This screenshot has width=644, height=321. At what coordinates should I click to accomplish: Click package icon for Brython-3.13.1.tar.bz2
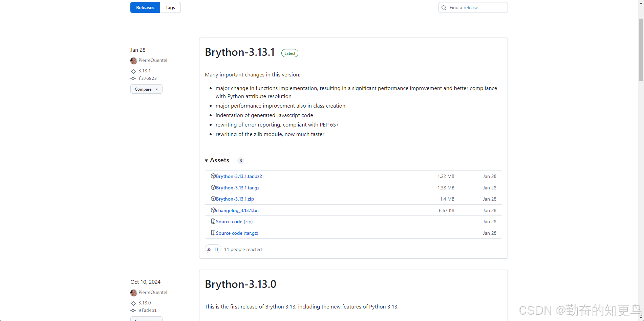(x=213, y=176)
